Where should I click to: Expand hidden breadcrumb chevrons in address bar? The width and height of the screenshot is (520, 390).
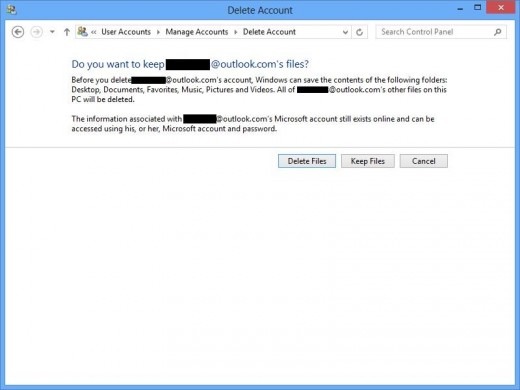pyautogui.click(x=94, y=32)
